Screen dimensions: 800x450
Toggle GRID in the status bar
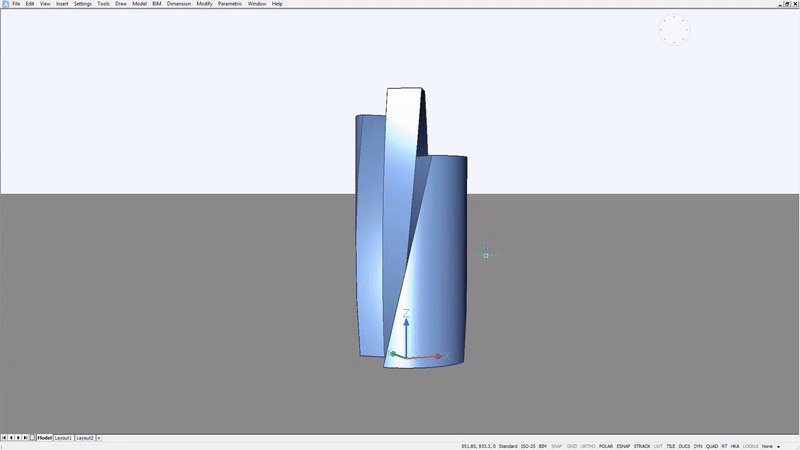tap(571, 446)
